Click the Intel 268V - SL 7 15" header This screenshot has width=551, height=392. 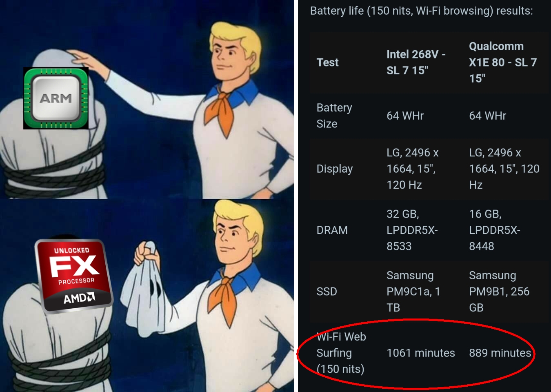pyautogui.click(x=416, y=62)
